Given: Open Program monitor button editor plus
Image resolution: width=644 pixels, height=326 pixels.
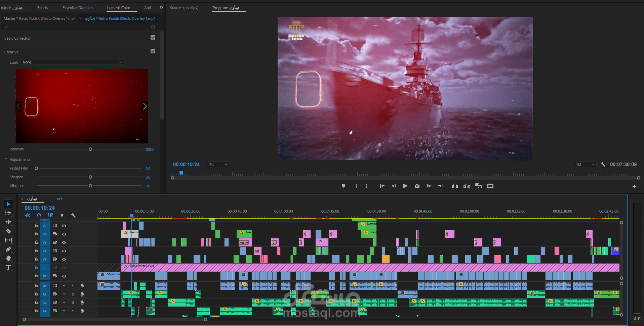Looking at the screenshot, I should (x=634, y=186).
